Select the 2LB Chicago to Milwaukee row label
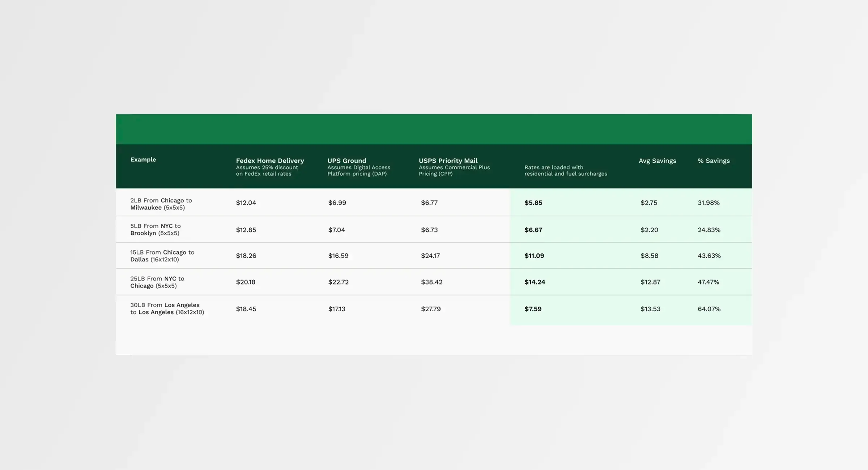 coord(161,204)
